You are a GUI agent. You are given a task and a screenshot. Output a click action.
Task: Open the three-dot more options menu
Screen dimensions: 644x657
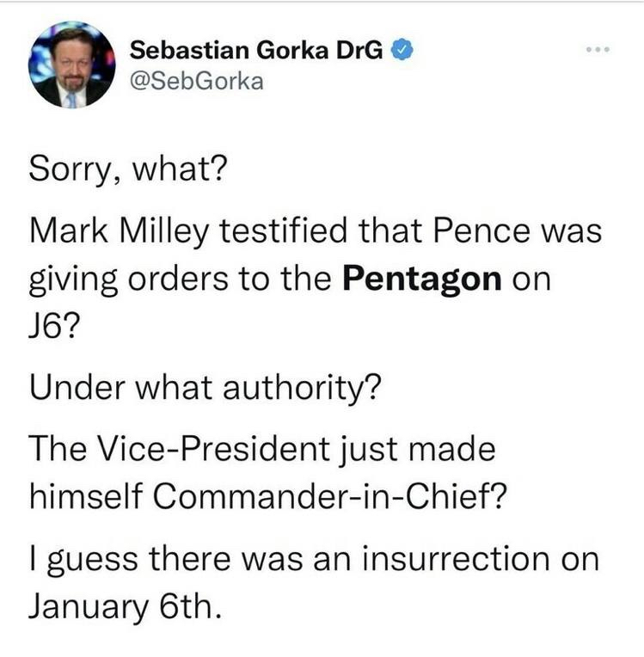point(598,50)
